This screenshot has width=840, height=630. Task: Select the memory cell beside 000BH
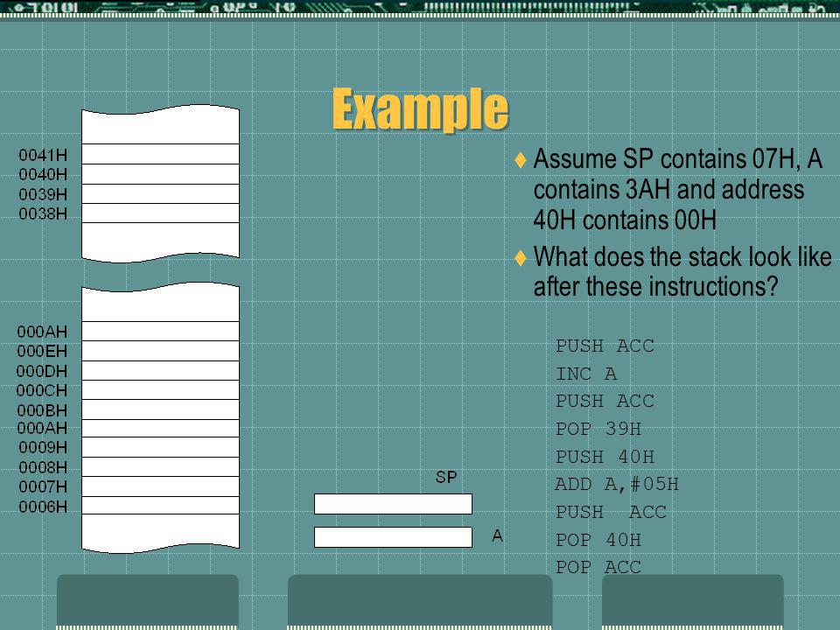tap(160, 409)
